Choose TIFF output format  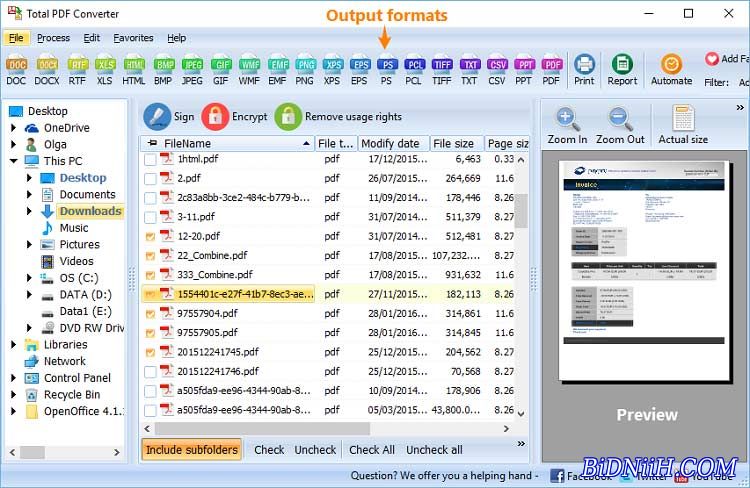point(441,70)
